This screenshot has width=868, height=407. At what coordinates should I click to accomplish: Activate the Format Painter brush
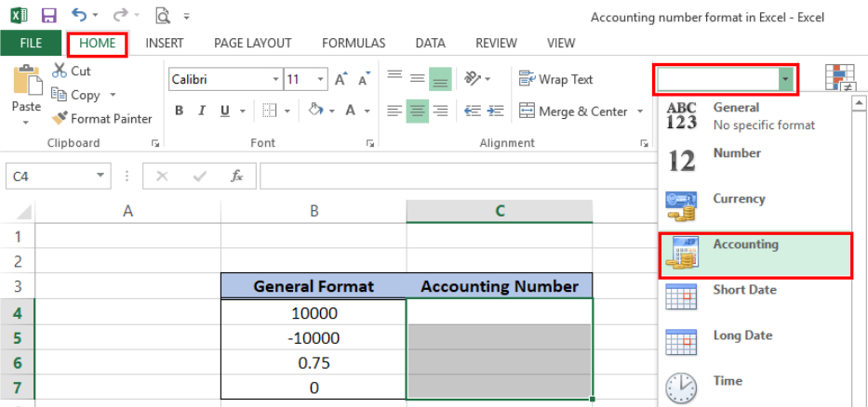click(x=60, y=118)
